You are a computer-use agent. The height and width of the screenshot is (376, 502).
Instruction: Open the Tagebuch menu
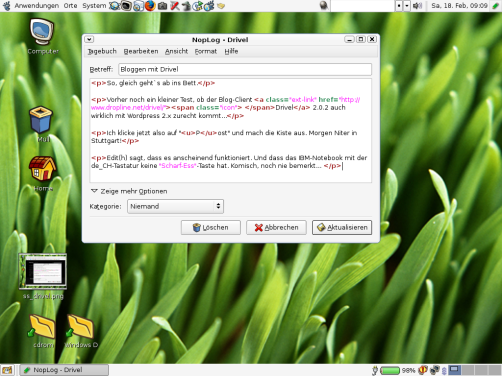coord(102,51)
